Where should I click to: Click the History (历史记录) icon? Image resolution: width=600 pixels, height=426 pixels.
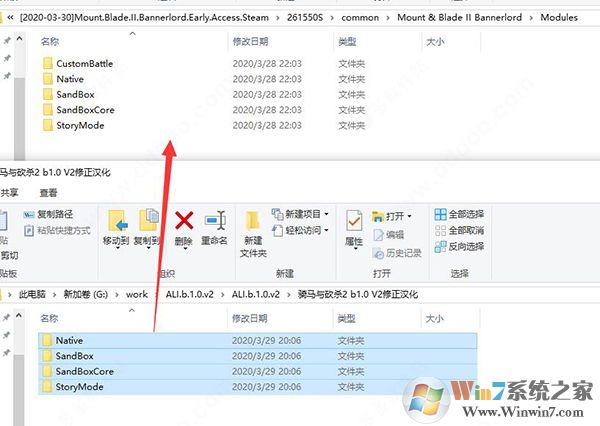[378, 253]
